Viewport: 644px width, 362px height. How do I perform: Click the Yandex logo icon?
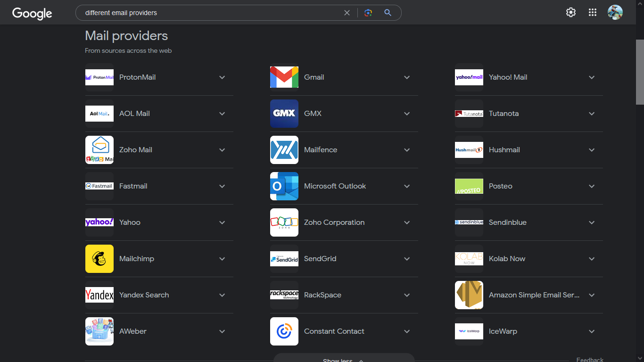[99, 295]
